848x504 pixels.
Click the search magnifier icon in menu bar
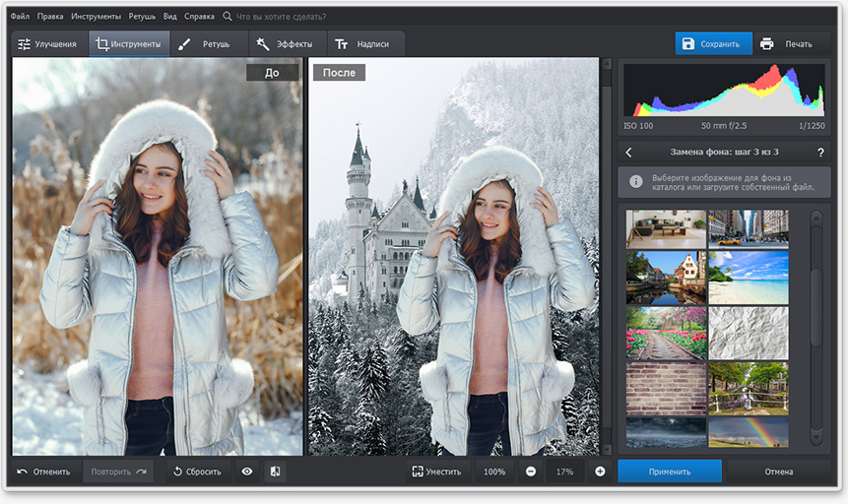coord(228,17)
